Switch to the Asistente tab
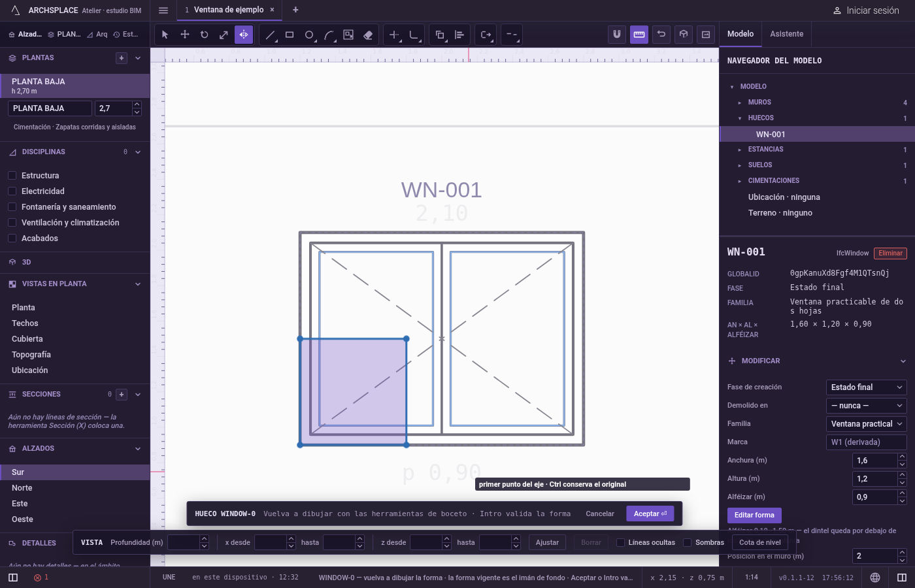The height and width of the screenshot is (588, 915). (x=787, y=34)
